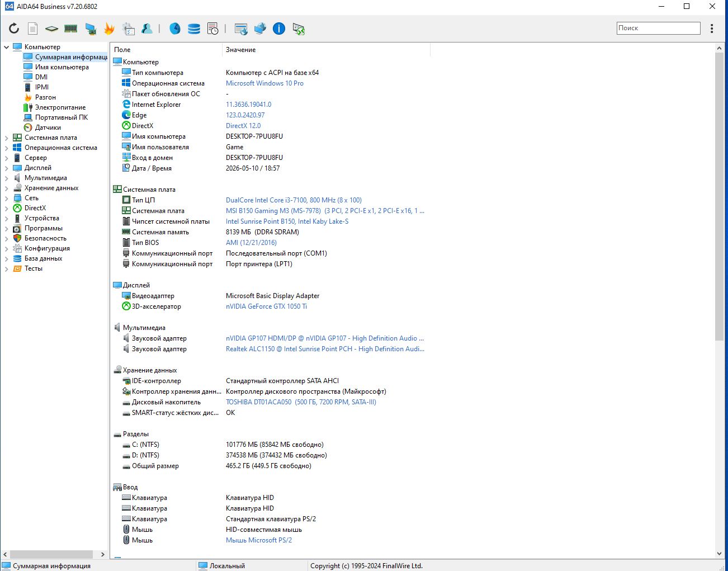Screen dimensions: 728x571
Task: Click the monitor with green arrows icon
Action: (299, 29)
